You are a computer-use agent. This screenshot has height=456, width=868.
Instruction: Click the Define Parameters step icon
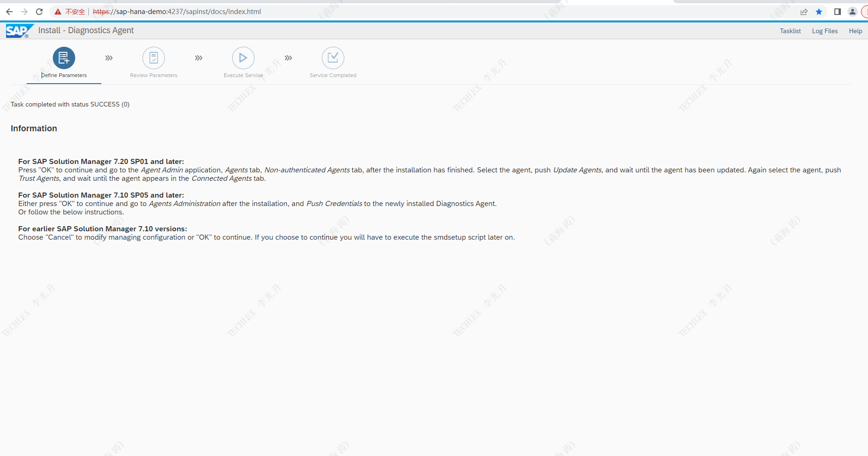pyautogui.click(x=64, y=58)
